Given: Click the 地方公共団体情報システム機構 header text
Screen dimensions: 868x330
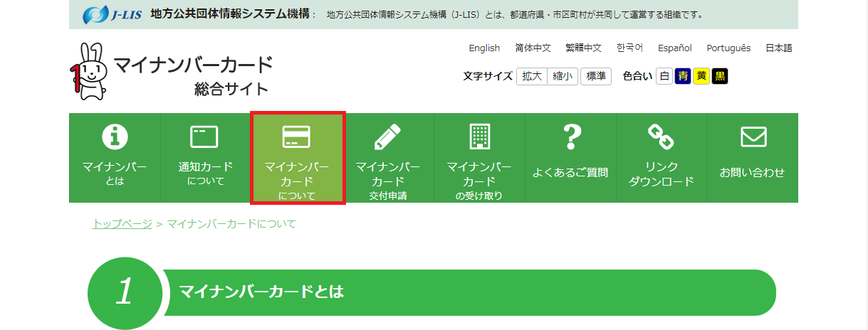Looking at the screenshot, I should pos(231,14).
